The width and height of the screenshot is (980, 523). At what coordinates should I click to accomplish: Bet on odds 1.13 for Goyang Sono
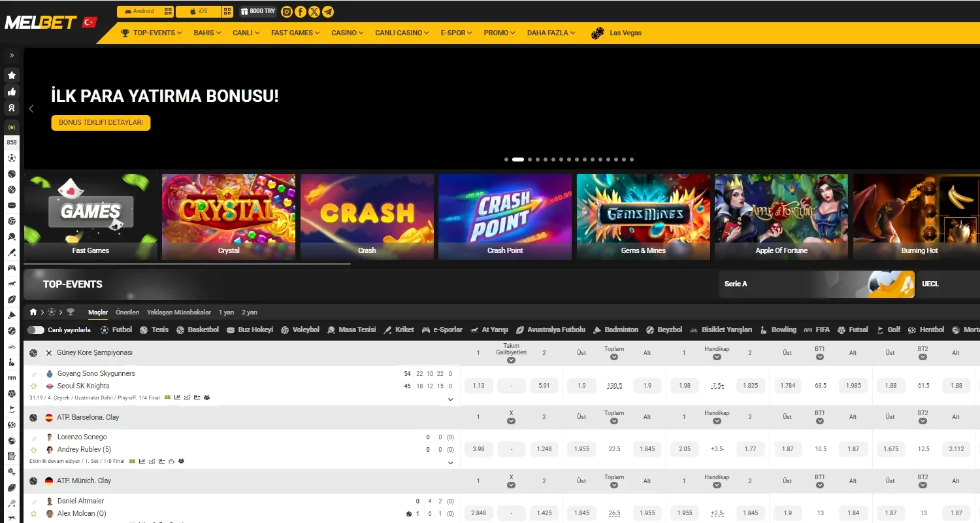[x=479, y=386]
